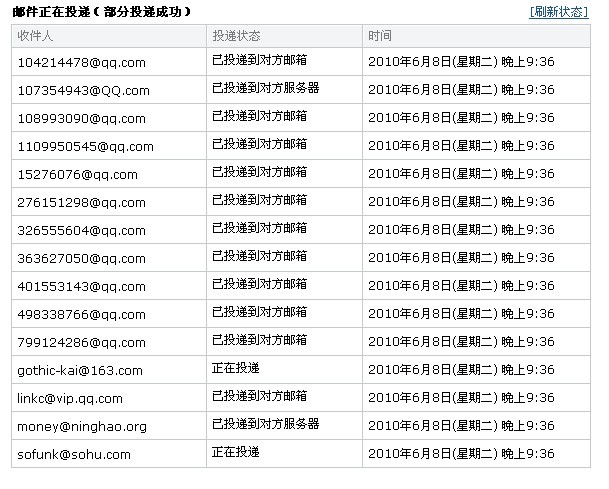Click delivery status for money@ninghao.org

pos(266,423)
